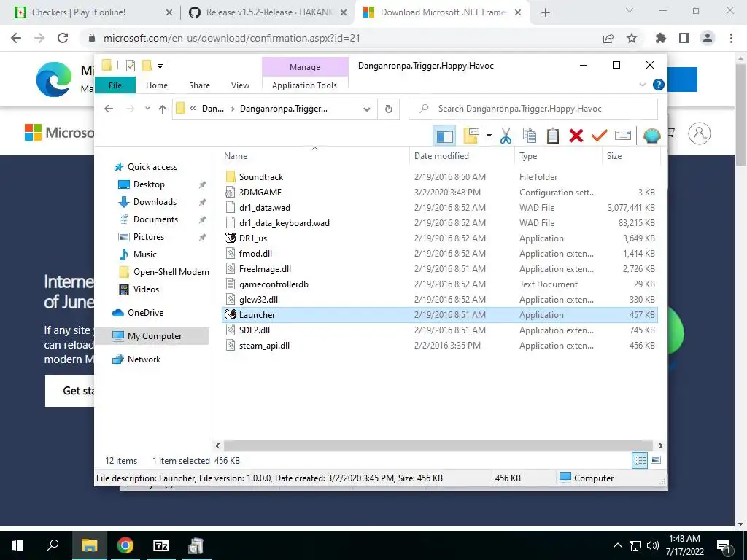Select the Soundtrack folder
747x560 pixels.
(260, 177)
